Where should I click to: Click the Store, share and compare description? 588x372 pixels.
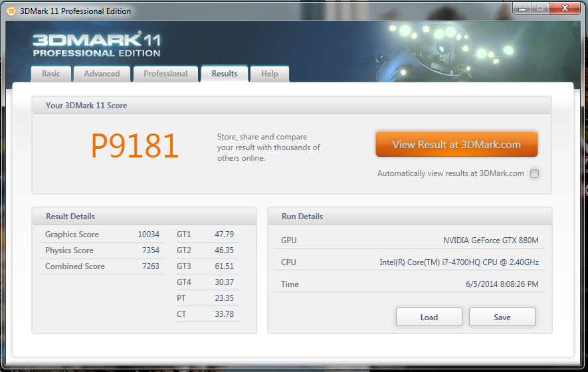tap(268, 147)
